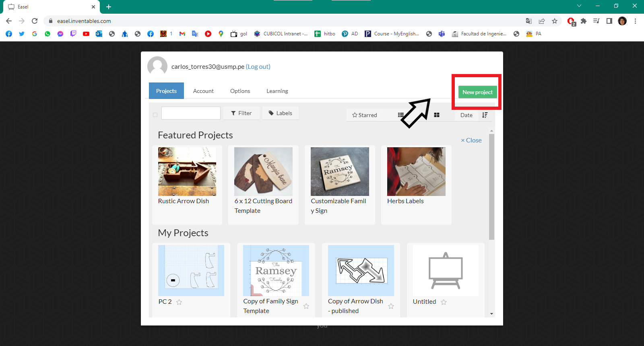This screenshot has width=644, height=346.
Task: Switch to the Projects tab
Action: [x=166, y=91]
